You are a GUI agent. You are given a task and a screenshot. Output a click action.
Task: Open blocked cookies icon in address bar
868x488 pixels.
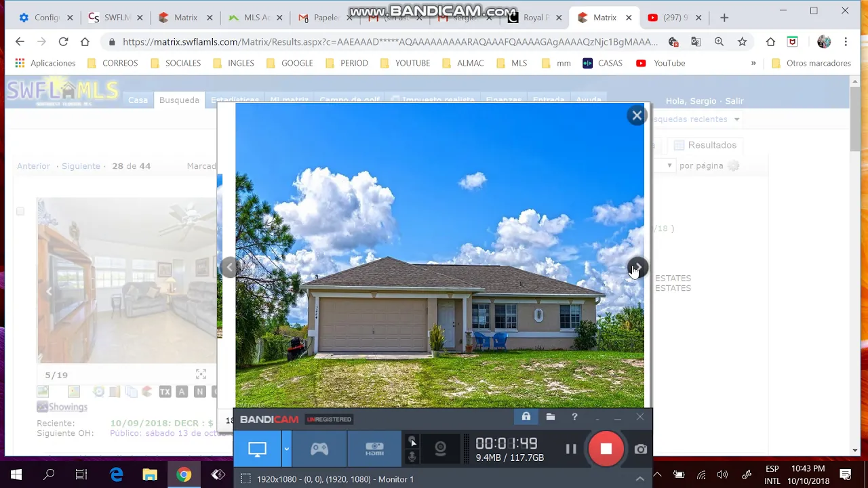point(673,42)
